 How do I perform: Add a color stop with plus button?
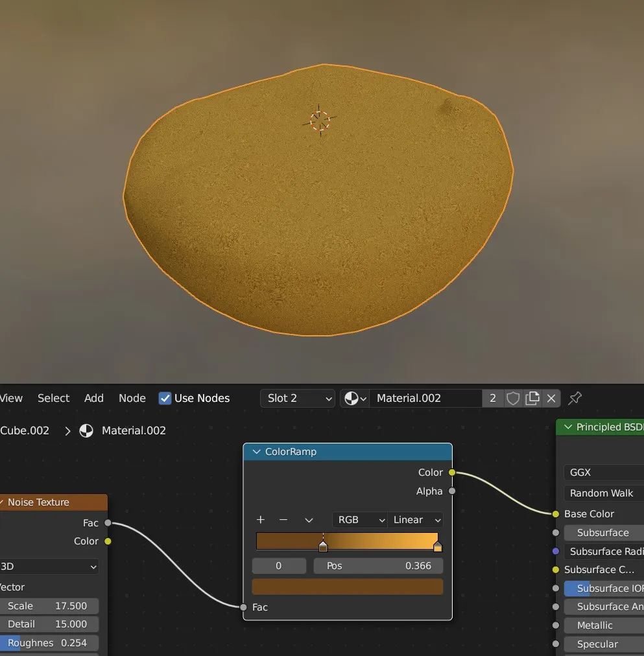261,520
